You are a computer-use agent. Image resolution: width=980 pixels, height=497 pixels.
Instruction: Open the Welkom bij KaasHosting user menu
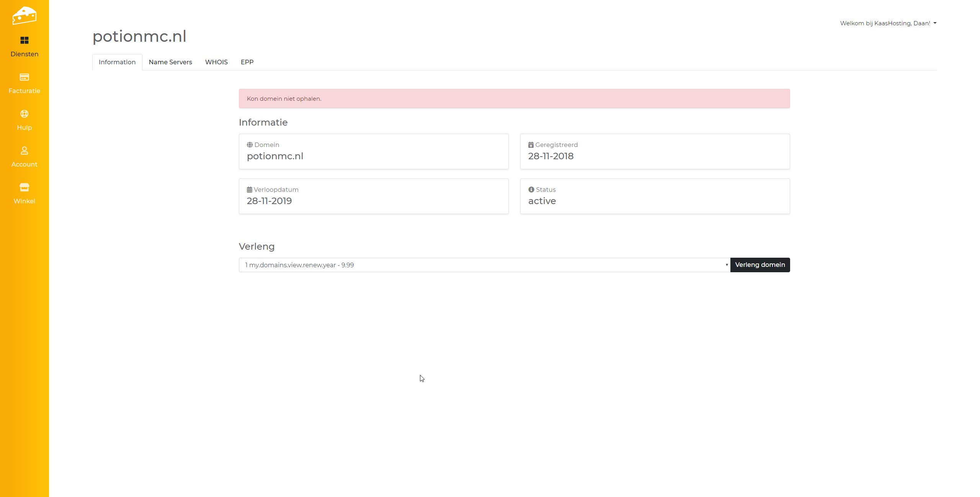[x=885, y=23]
